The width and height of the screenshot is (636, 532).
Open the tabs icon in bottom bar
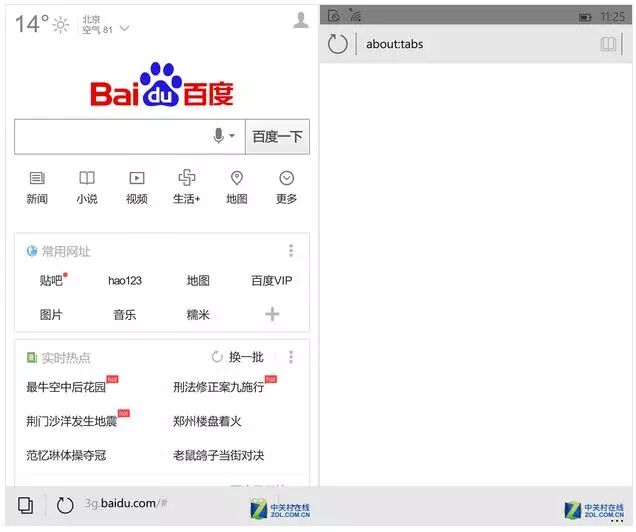click(26, 505)
